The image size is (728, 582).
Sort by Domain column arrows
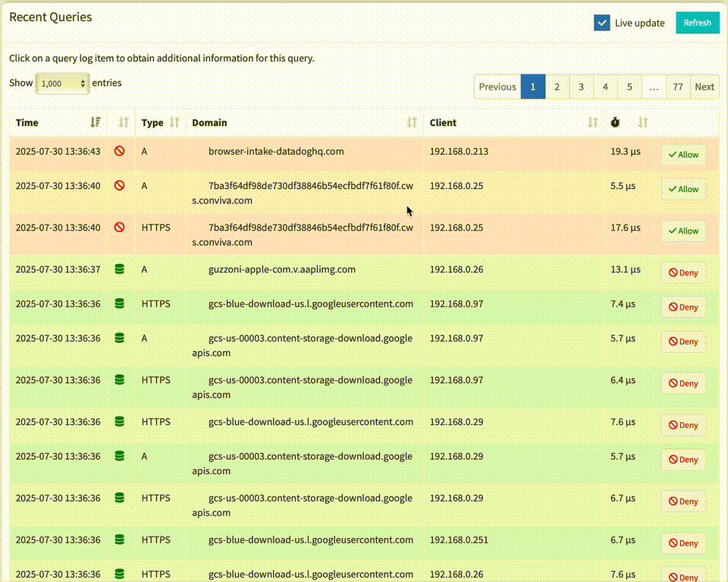[x=412, y=122]
